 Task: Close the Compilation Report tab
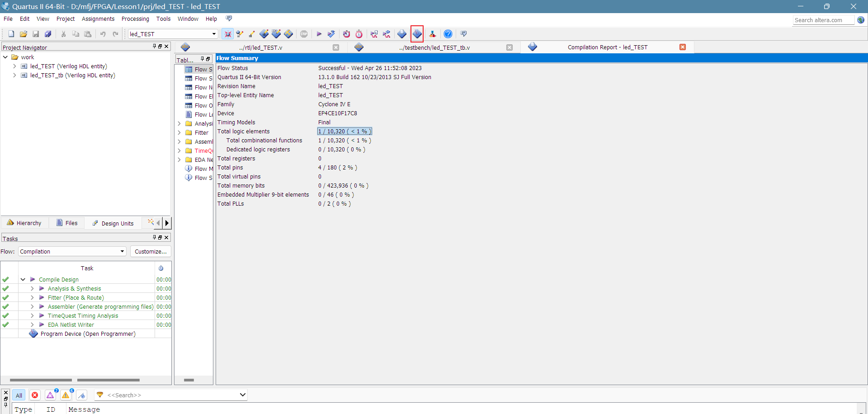pyautogui.click(x=683, y=47)
